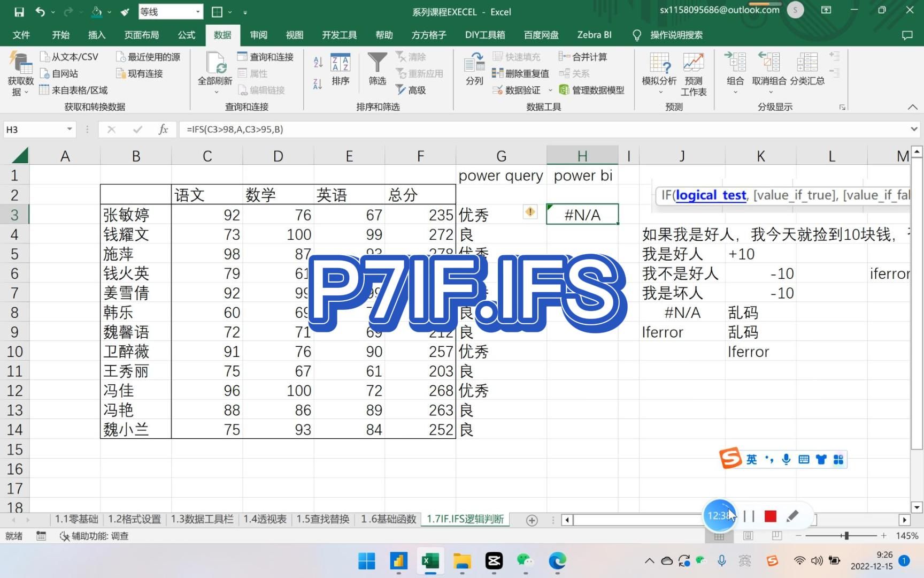Select the 模拟分析 (What-If Analysis) icon
Viewport: 924px width, 578px height.
tap(659, 70)
